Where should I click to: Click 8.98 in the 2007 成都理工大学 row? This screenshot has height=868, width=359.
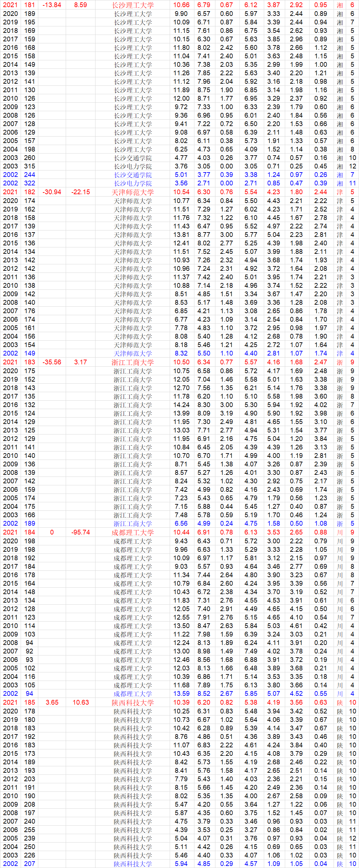tap(204, 651)
